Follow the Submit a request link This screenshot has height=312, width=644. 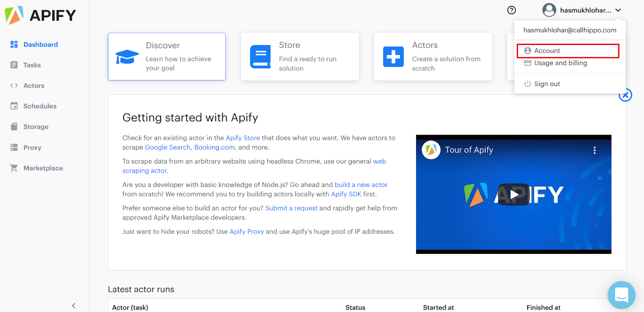click(x=291, y=208)
